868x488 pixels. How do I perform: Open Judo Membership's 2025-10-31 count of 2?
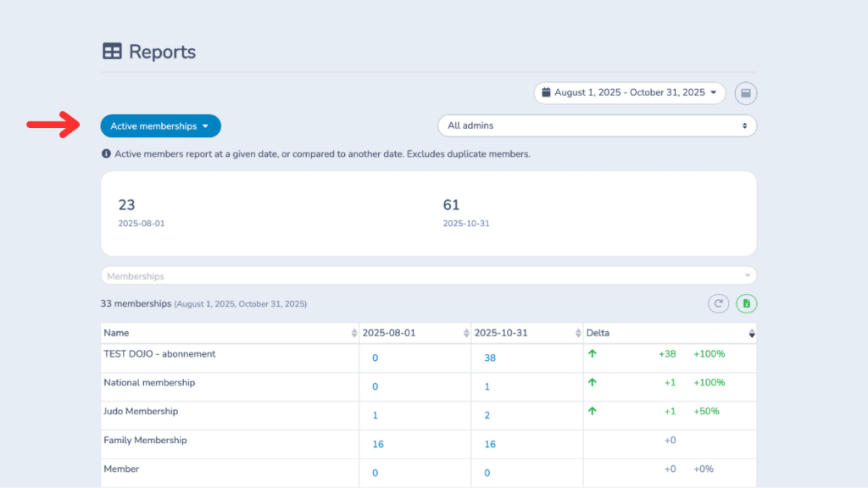(487, 416)
